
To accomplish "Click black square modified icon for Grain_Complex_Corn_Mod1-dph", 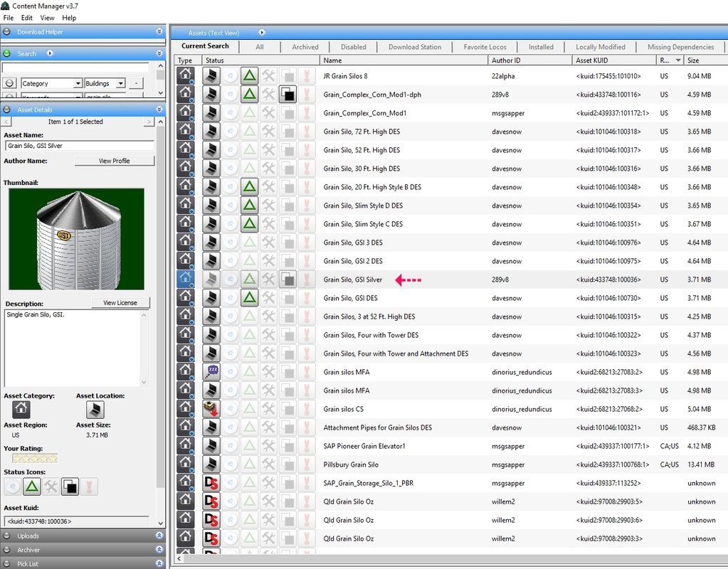I will [x=288, y=94].
